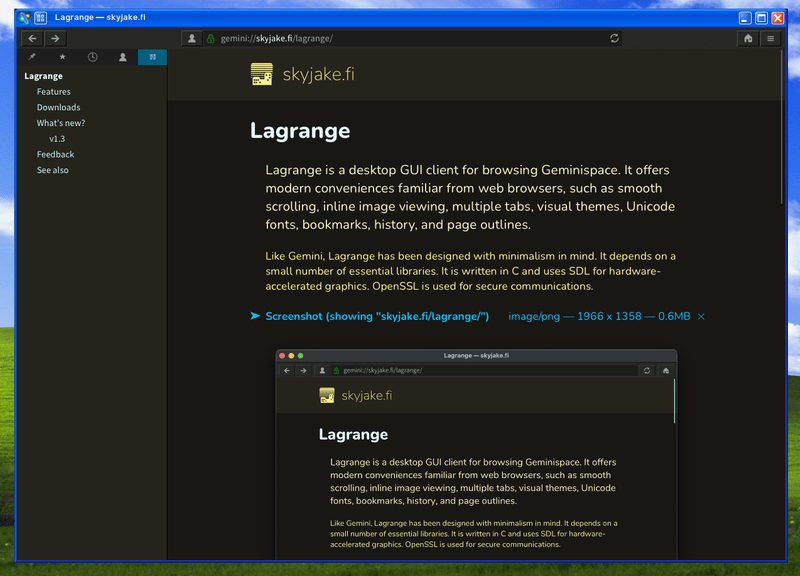The width and height of the screenshot is (800, 576).
Task: Open the hamburger main menu
Action: [x=770, y=38]
